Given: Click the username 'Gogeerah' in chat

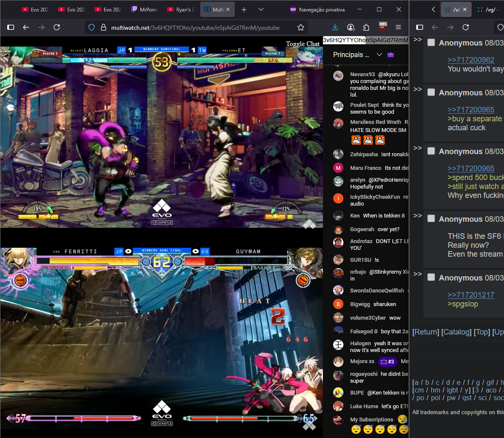Looking at the screenshot, I should [x=362, y=229].
